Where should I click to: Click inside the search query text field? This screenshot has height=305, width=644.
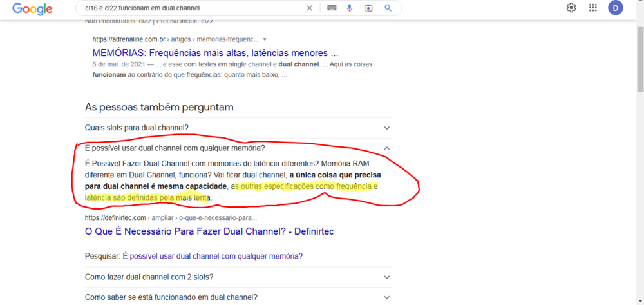coord(187,8)
